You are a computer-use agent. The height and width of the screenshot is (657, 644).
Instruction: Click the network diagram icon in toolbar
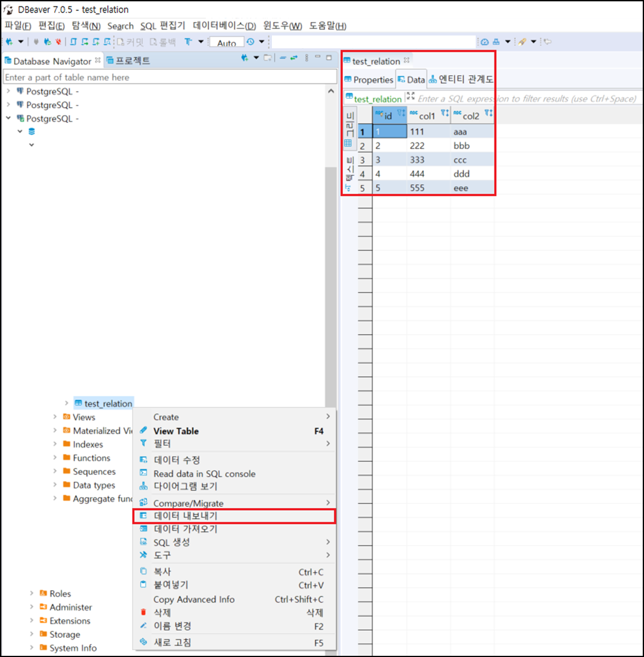coord(497,41)
